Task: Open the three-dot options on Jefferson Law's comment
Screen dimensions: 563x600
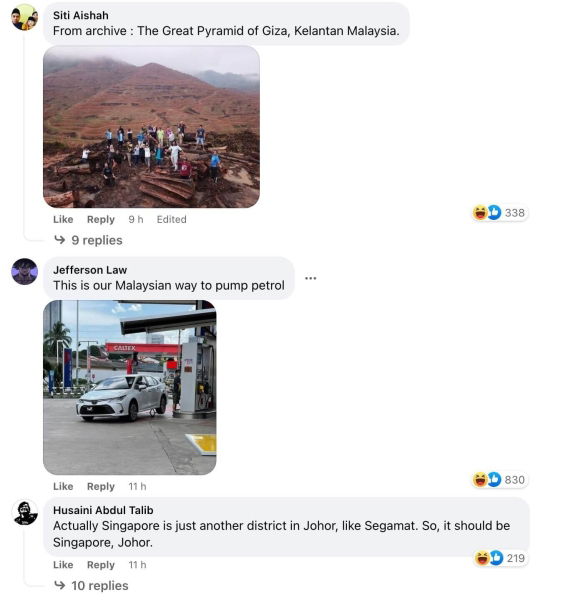Action: (310, 278)
